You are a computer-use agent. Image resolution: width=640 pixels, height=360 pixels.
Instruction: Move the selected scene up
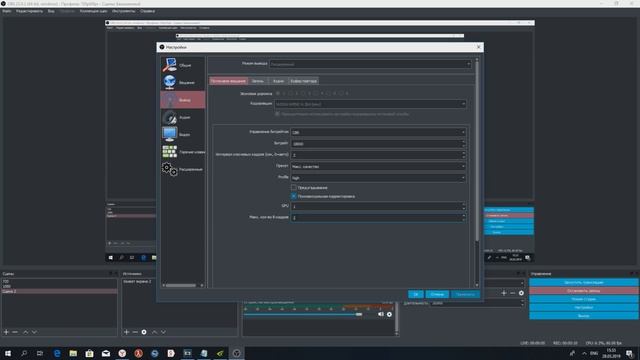click(x=26, y=332)
